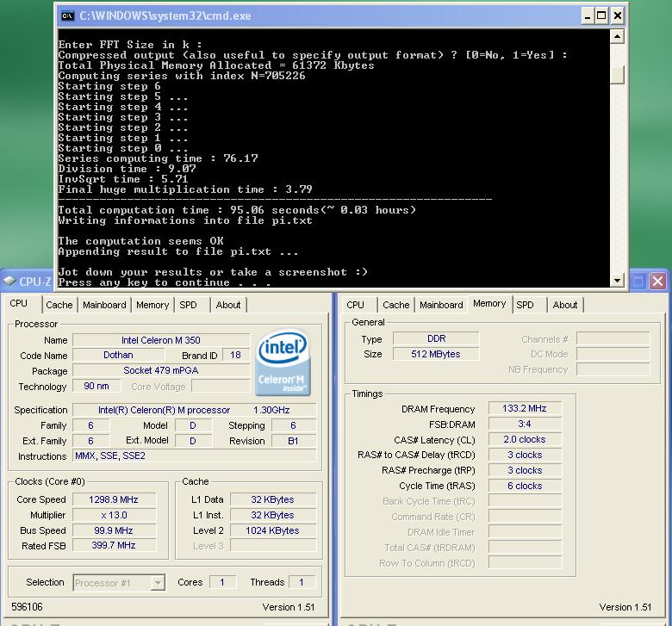Click the L1 Inst. value 32 KBytes
This screenshot has width=672, height=626.
[x=273, y=515]
